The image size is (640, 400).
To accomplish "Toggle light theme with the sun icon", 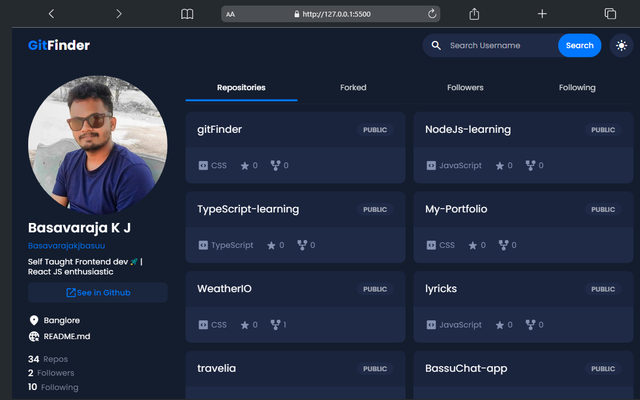I will click(621, 45).
